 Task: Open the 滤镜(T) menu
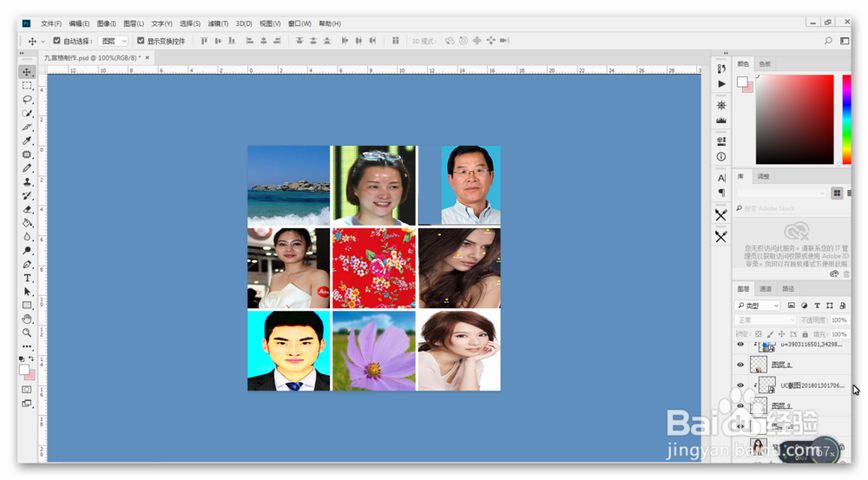click(218, 23)
